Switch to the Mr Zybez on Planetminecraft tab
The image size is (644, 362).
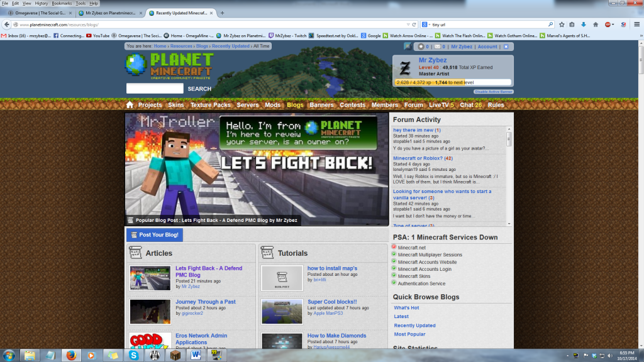111,13
